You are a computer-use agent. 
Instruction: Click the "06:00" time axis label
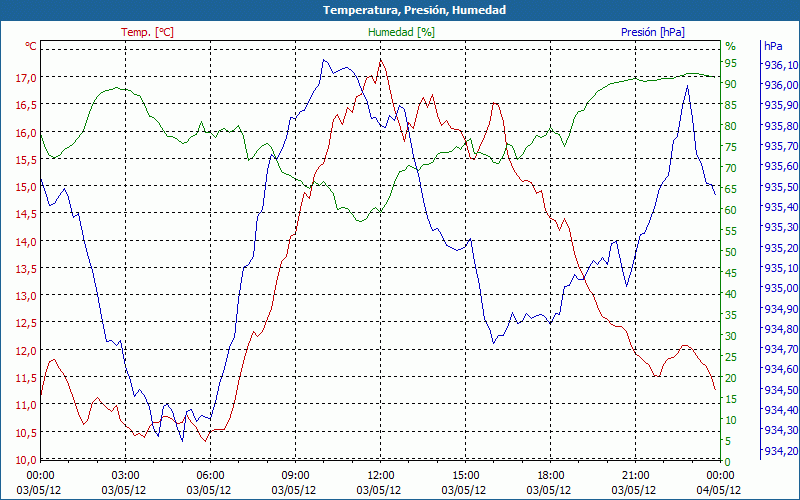(x=210, y=476)
